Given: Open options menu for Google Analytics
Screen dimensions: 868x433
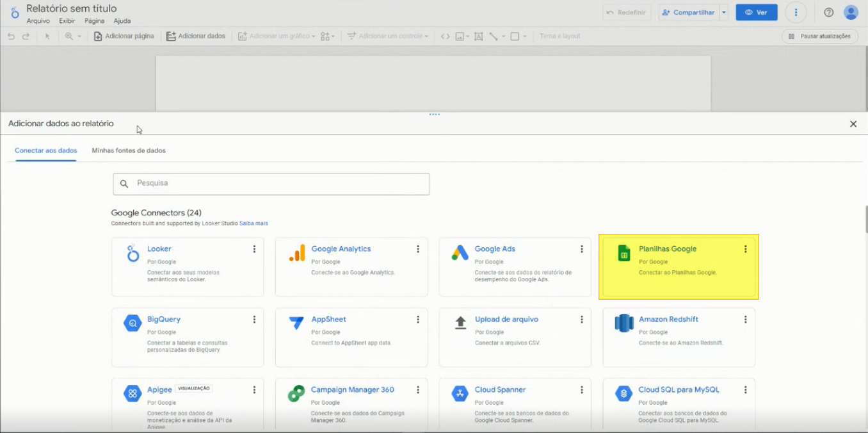Looking at the screenshot, I should 418,249.
